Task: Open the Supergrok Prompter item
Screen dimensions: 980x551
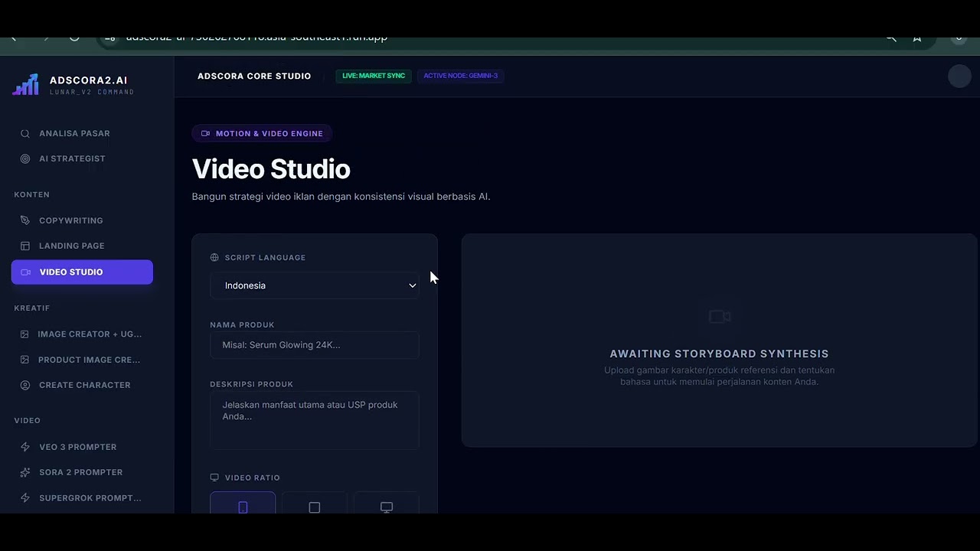Action: point(82,498)
